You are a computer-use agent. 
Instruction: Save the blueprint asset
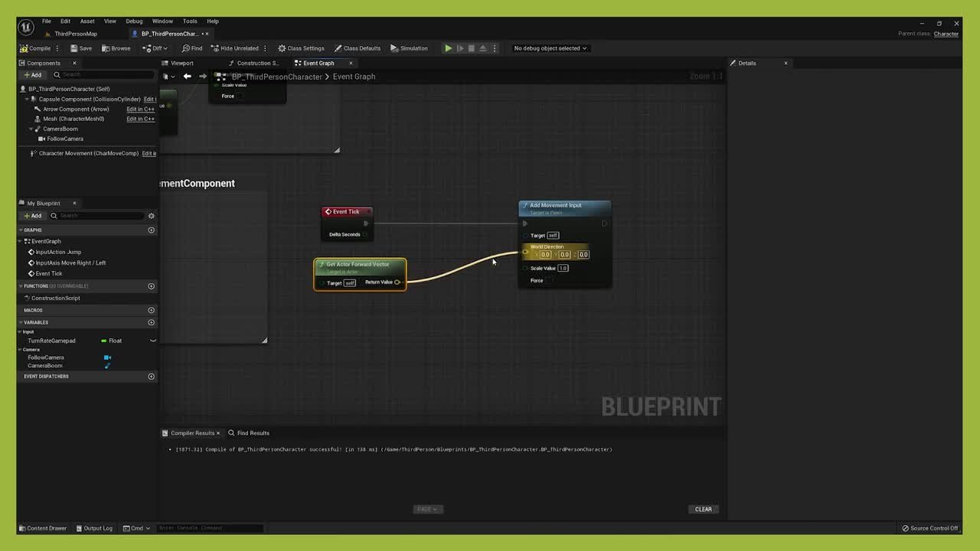click(80, 48)
